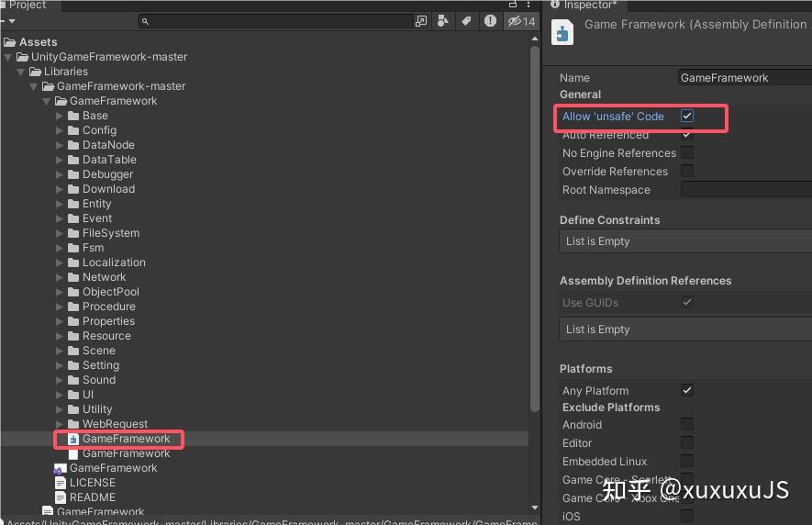Open the search in new window icon

(421, 21)
